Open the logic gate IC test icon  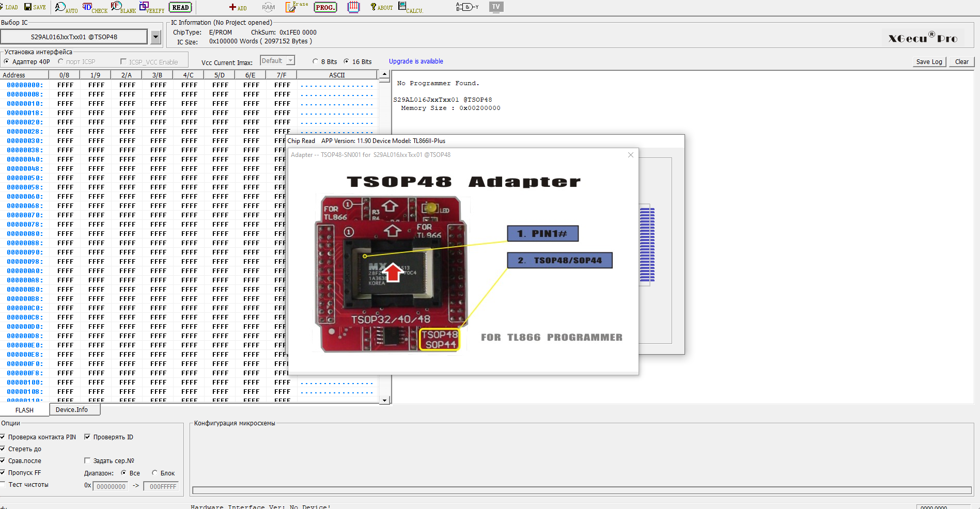tap(467, 7)
